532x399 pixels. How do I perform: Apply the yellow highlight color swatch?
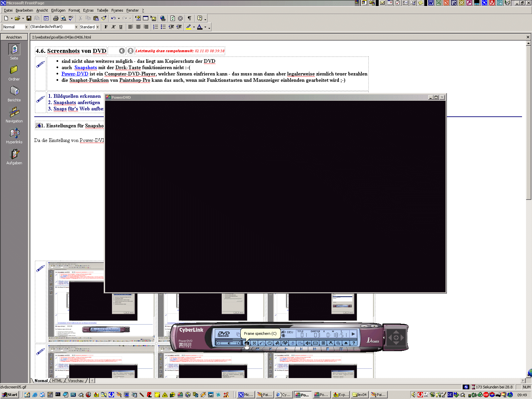click(189, 27)
